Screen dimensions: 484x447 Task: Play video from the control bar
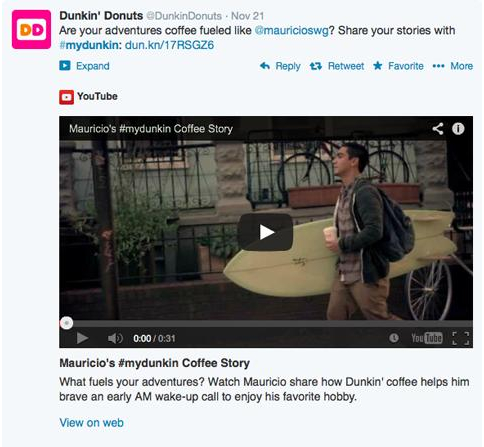coord(82,338)
